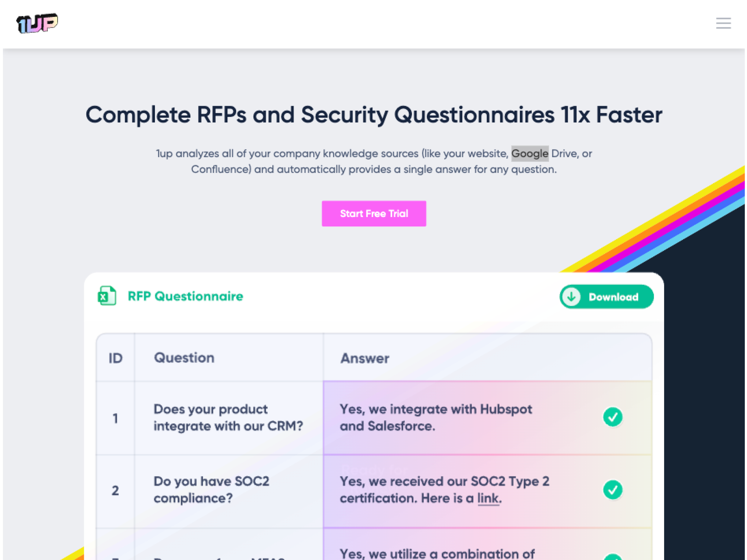This screenshot has width=747, height=560.
Task: Select the CRM integration question cell
Action: (228, 418)
